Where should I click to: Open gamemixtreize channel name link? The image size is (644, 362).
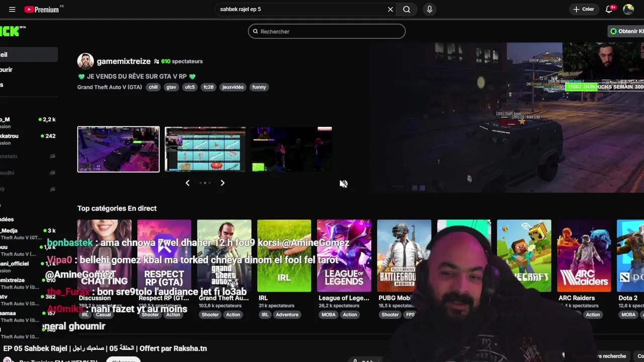[x=123, y=61]
